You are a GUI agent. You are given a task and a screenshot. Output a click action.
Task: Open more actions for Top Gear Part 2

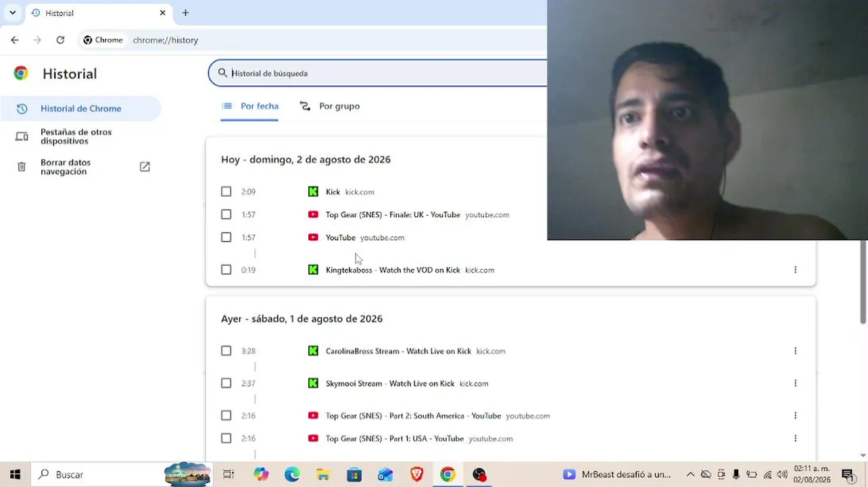795,416
